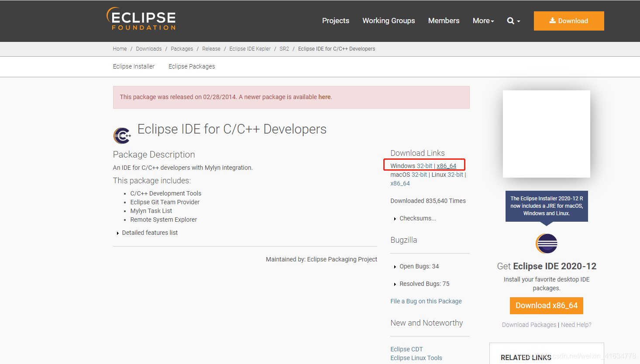Open the Projects menu
The image size is (640, 364).
pos(336,21)
